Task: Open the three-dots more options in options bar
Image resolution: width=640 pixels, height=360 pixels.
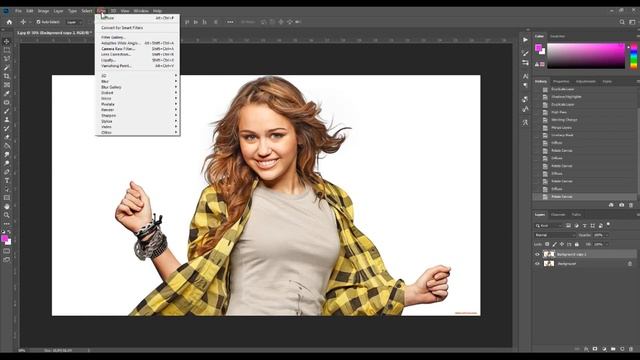Action: tap(230, 22)
